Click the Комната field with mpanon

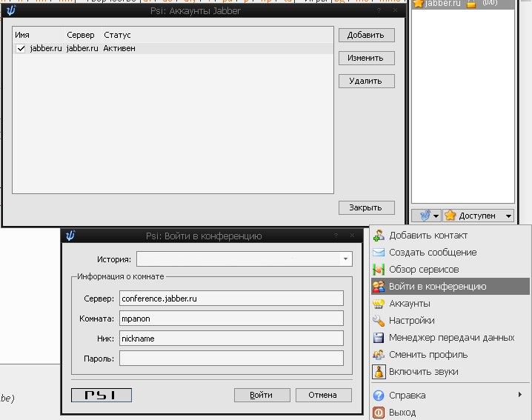[231, 319]
